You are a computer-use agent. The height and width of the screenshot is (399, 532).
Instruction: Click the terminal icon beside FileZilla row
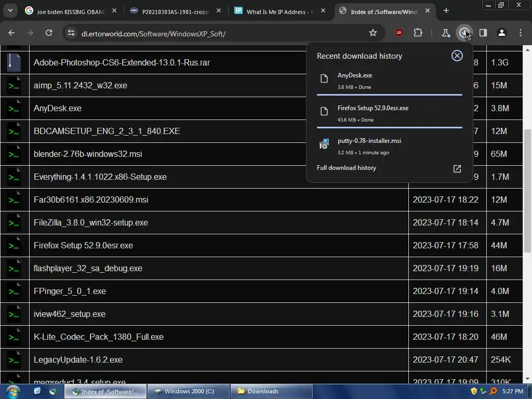pyautogui.click(x=14, y=222)
